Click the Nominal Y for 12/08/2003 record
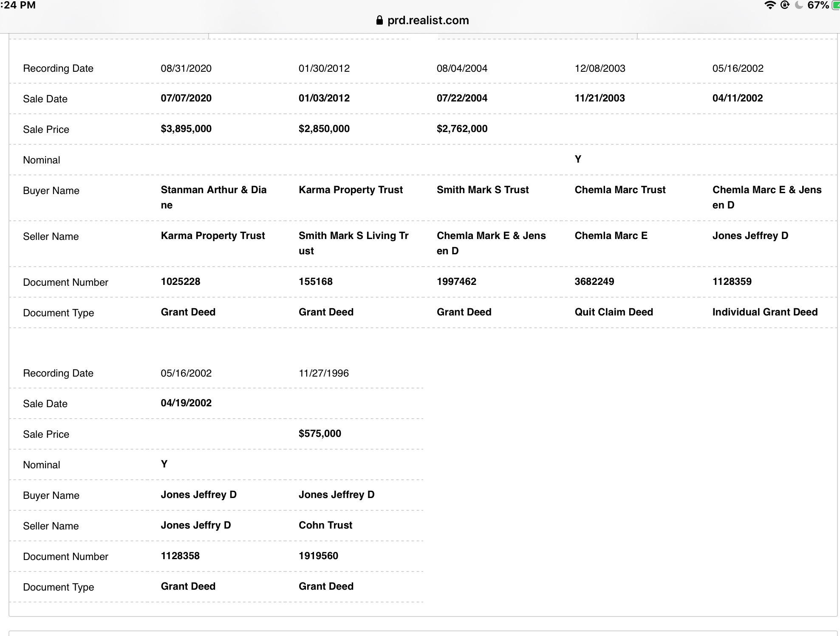 pyautogui.click(x=578, y=159)
